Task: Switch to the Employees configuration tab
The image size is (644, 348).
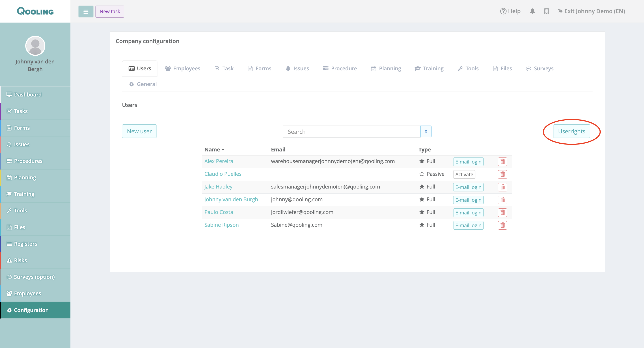Action: click(183, 68)
